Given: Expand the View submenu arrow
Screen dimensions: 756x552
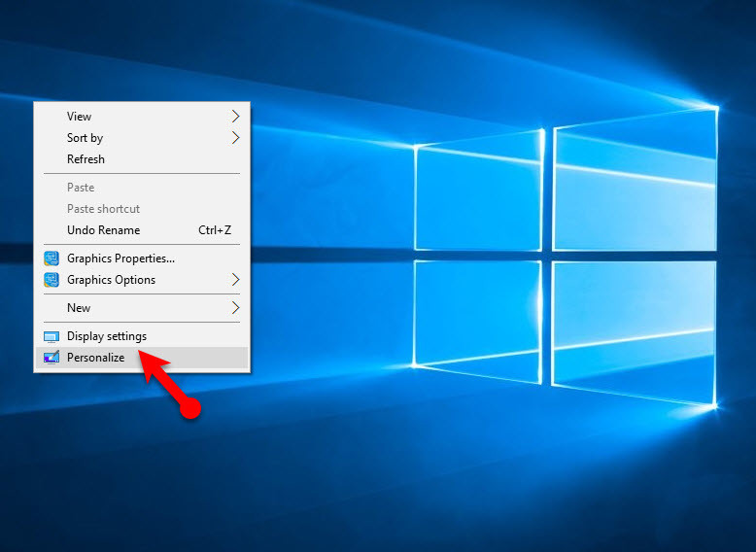Looking at the screenshot, I should point(235,117).
